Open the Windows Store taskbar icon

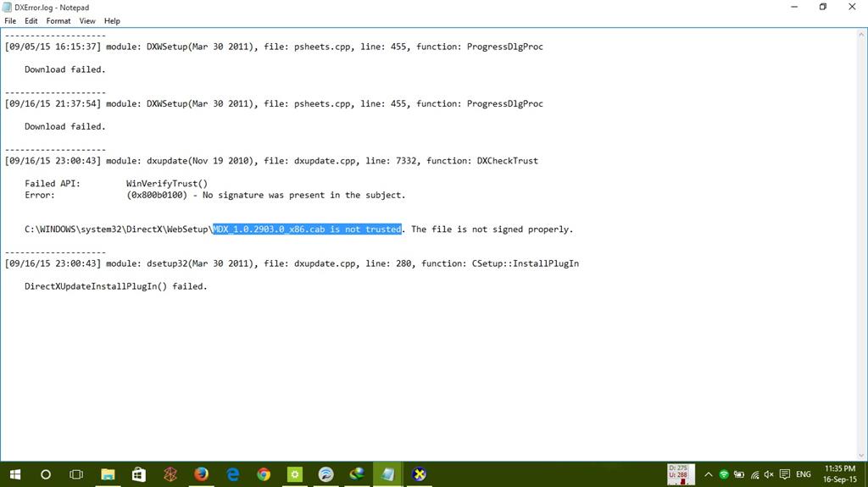pos(139,474)
